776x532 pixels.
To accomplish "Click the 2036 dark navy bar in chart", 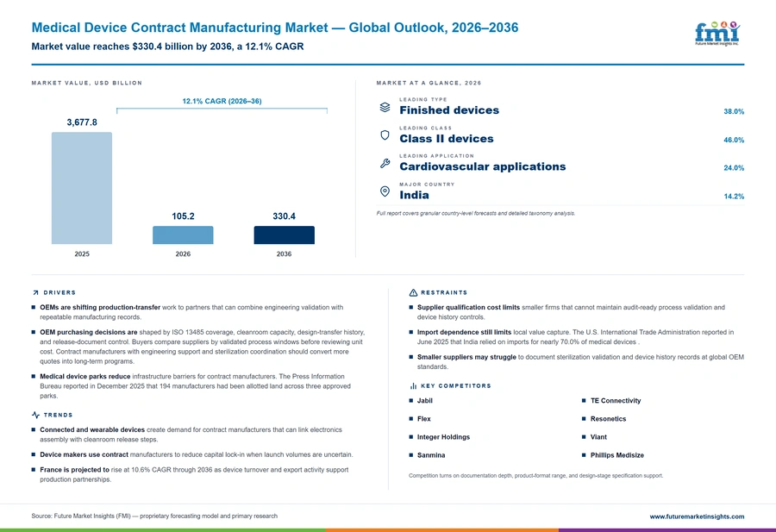I will click(284, 235).
